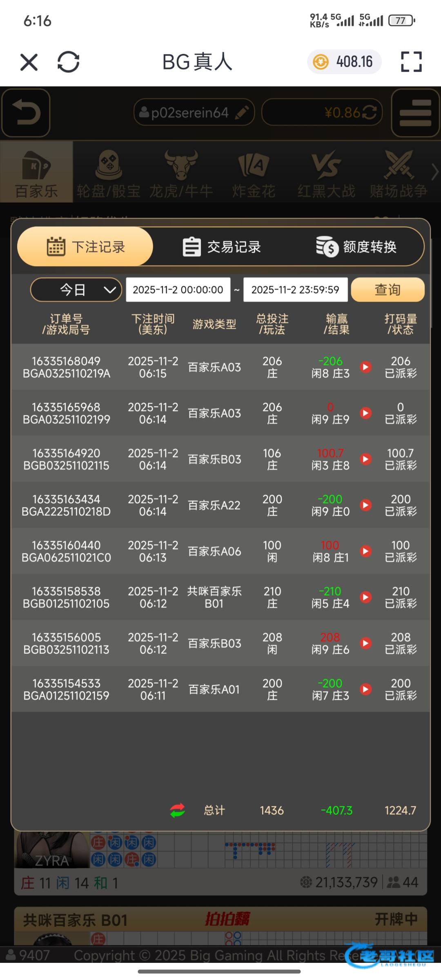Edit the start date field

[x=178, y=290]
